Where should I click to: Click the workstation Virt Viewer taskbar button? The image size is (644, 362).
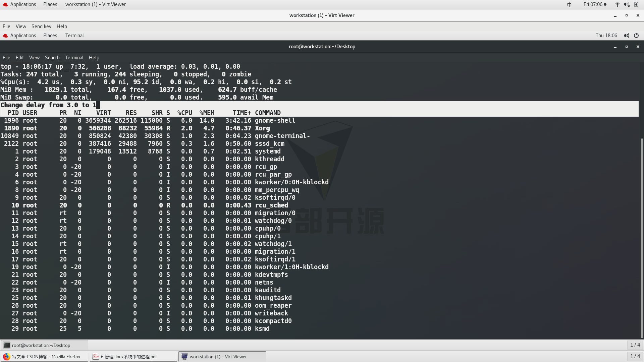pyautogui.click(x=222, y=357)
